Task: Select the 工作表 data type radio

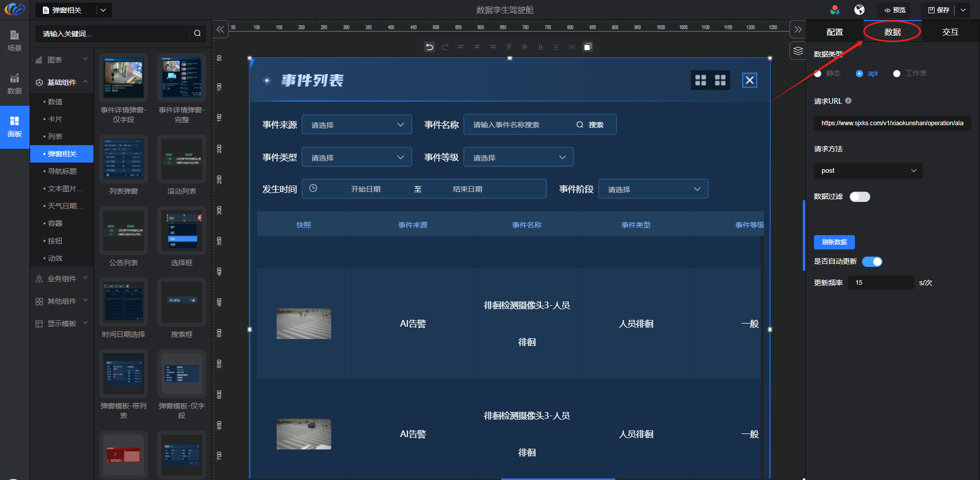Action: pyautogui.click(x=897, y=74)
